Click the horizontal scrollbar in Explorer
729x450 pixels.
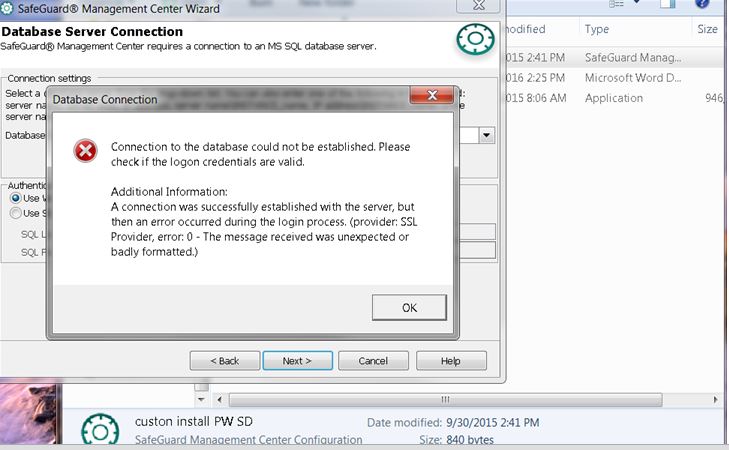tap(445, 400)
